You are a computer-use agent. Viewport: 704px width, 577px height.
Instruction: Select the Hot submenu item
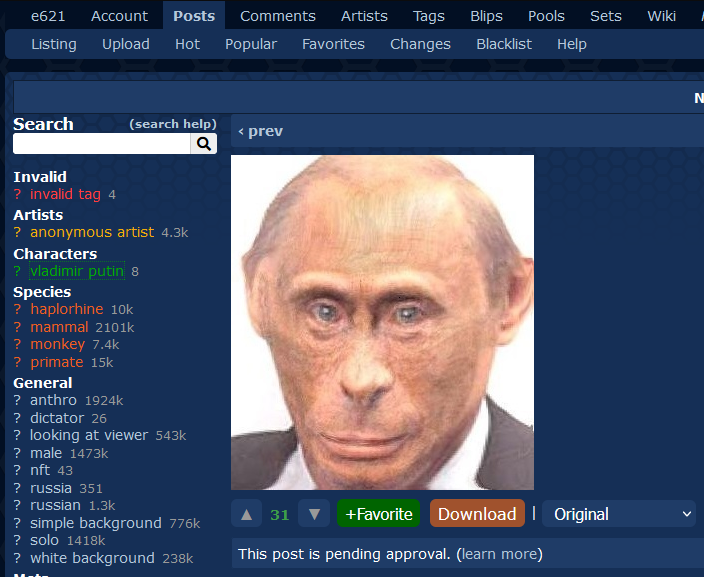tap(187, 44)
